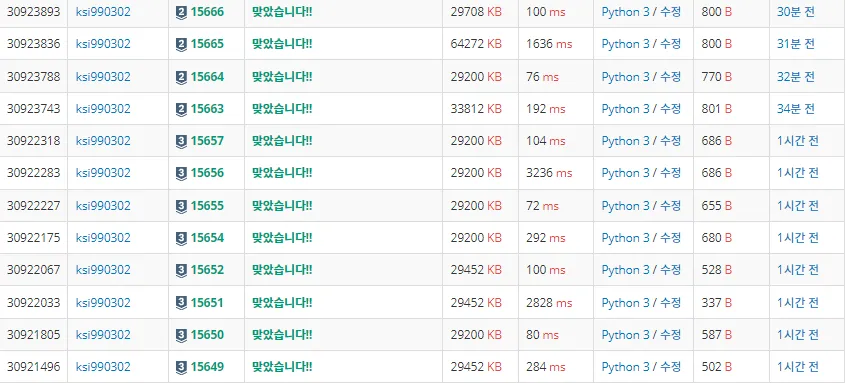Click the '32분 전' submission time
Image resolution: width=846 pixels, height=383 pixels.
click(795, 77)
